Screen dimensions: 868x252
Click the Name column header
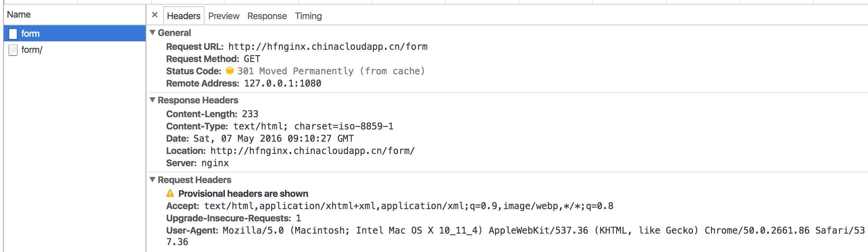tap(19, 15)
